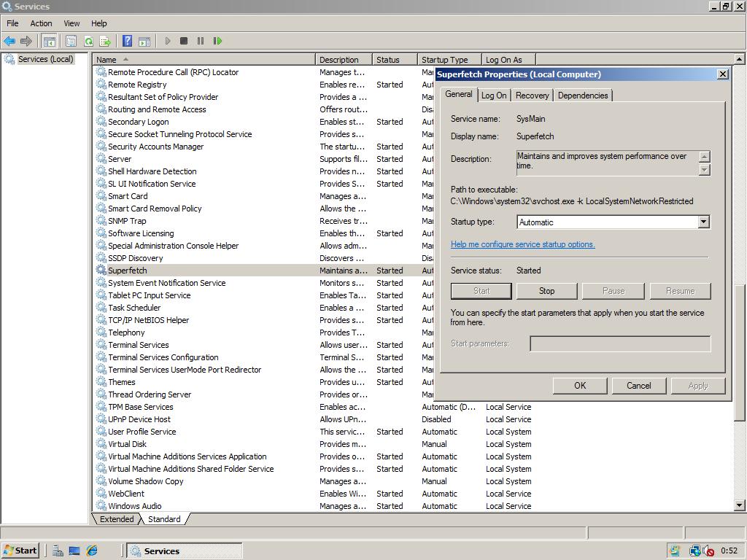Close the Superfetch Properties dialog

click(723, 74)
